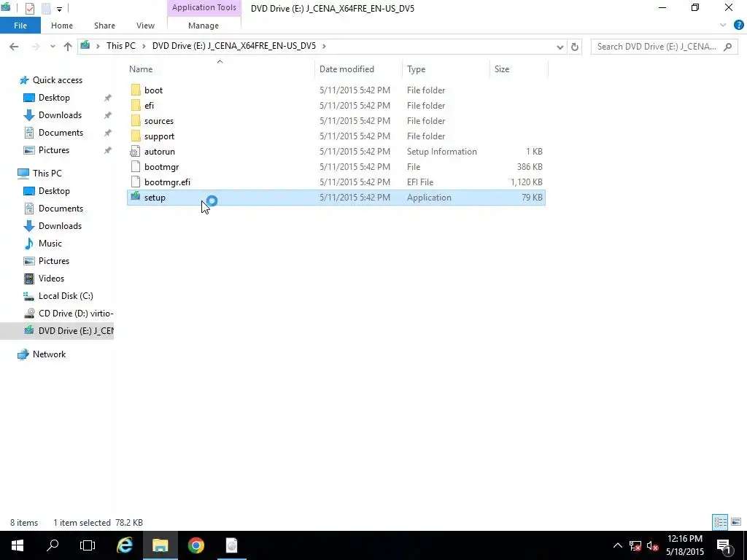747x560 pixels.
Task: Switch to large thumbnails view button
Action: pyautogui.click(x=736, y=522)
